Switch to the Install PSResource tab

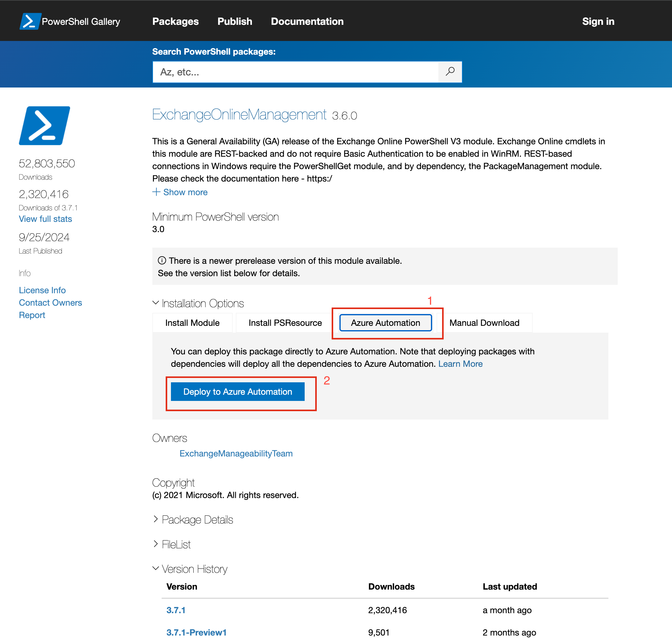285,323
